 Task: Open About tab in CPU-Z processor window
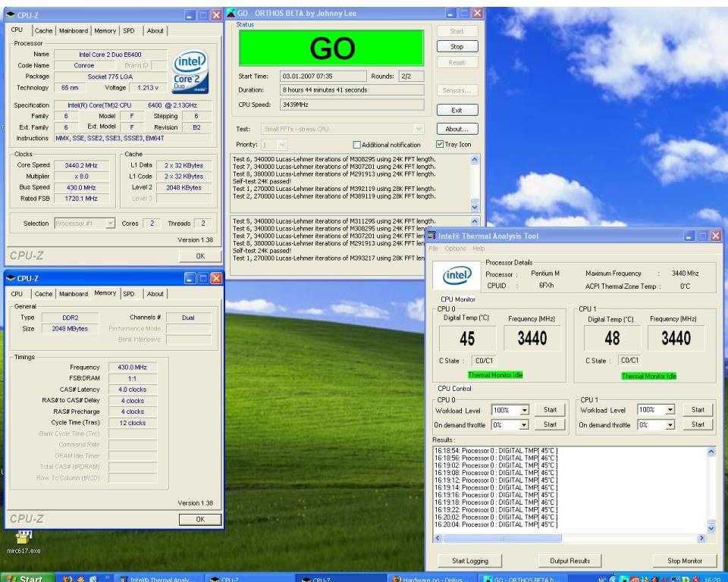[155, 30]
